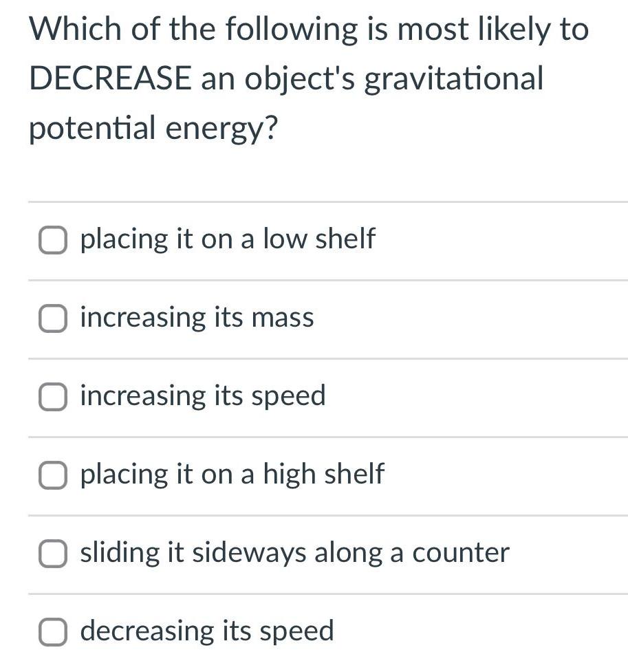Click the word "DECREASE" in the question

click(x=110, y=78)
